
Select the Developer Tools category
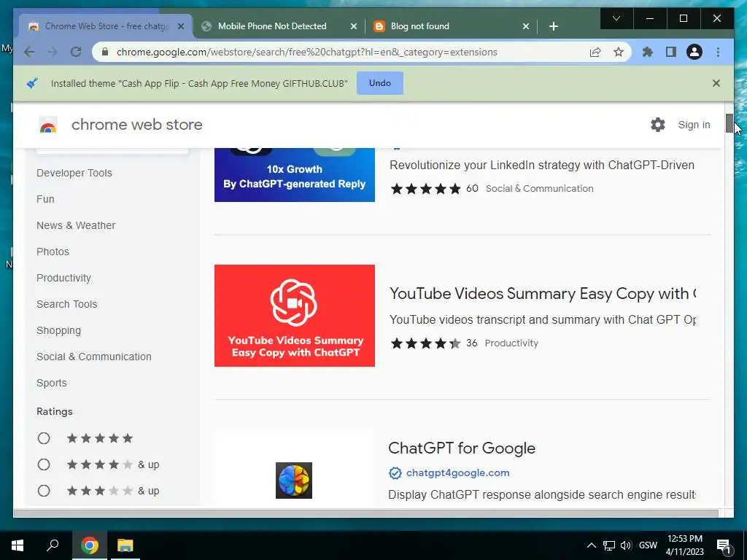tap(74, 173)
